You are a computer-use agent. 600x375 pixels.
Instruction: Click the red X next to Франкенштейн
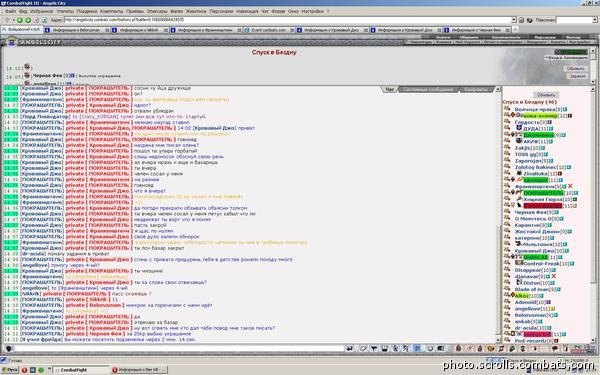tap(570, 186)
